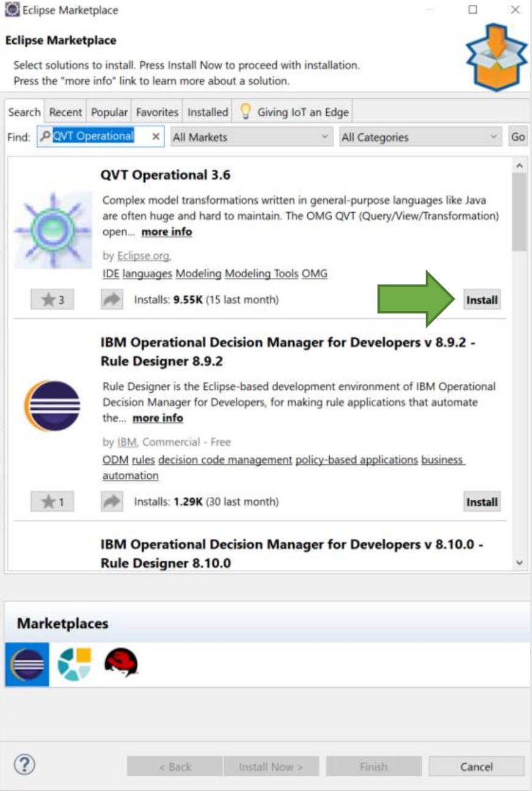
Task: Select the Obeo marketplace icon
Action: coord(74,664)
